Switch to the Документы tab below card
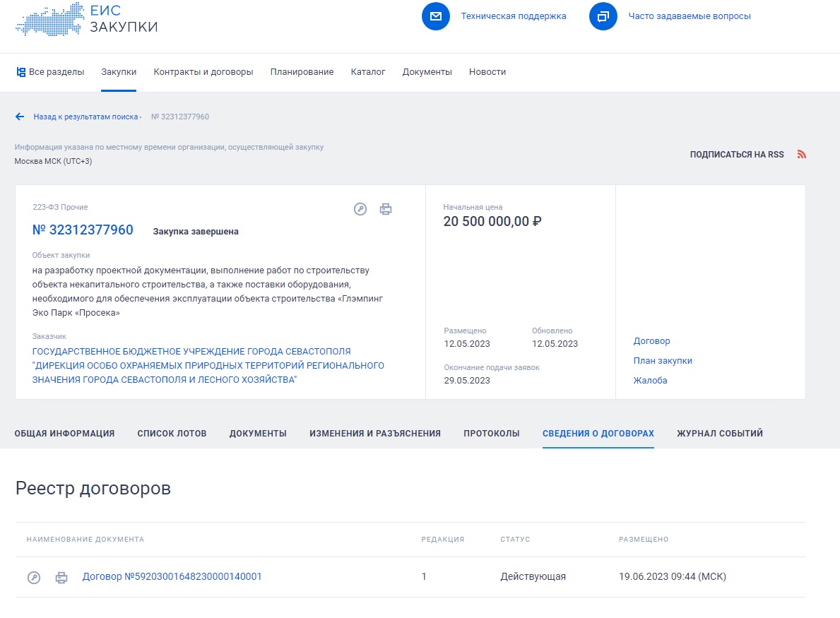This screenshot has width=840, height=618. pyautogui.click(x=258, y=434)
